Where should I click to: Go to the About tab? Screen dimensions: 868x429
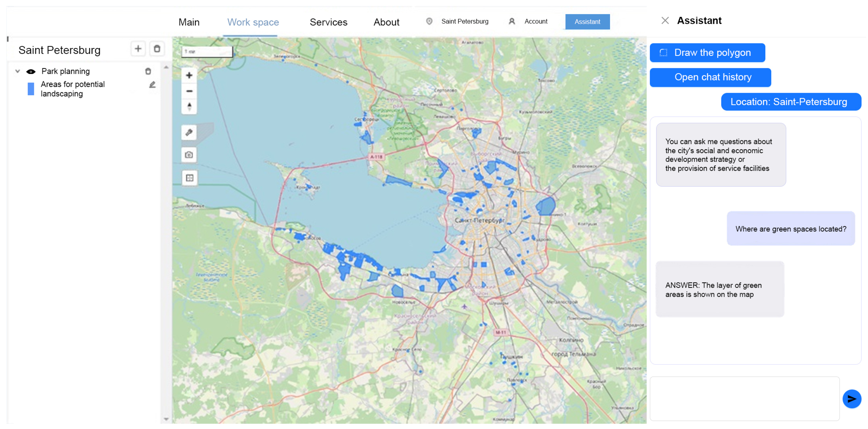point(386,22)
